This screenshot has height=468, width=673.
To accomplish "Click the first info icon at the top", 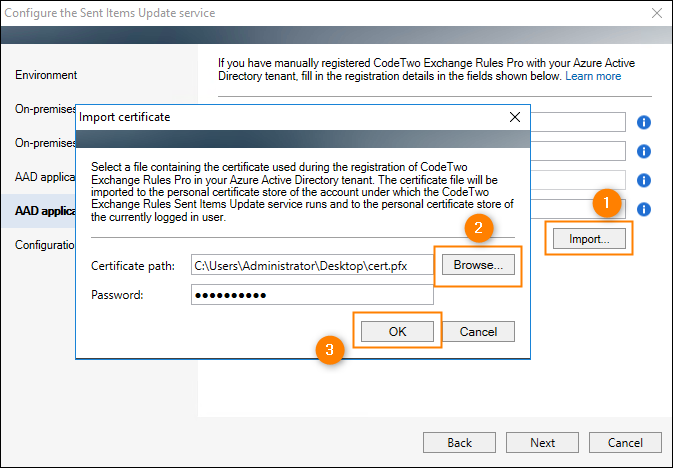I will tap(643, 122).
